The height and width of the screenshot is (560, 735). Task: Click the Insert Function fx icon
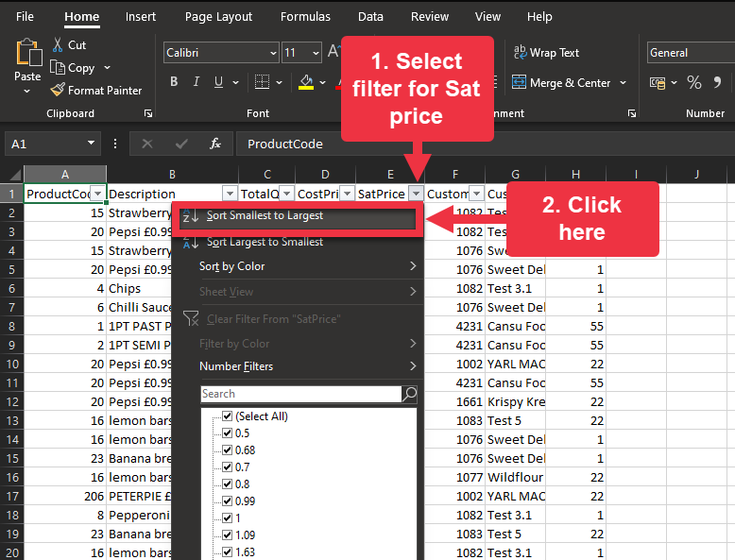coord(215,144)
